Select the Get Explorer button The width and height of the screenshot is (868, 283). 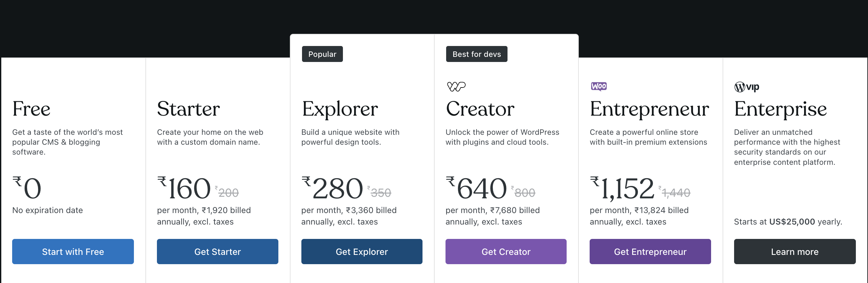pos(361,251)
